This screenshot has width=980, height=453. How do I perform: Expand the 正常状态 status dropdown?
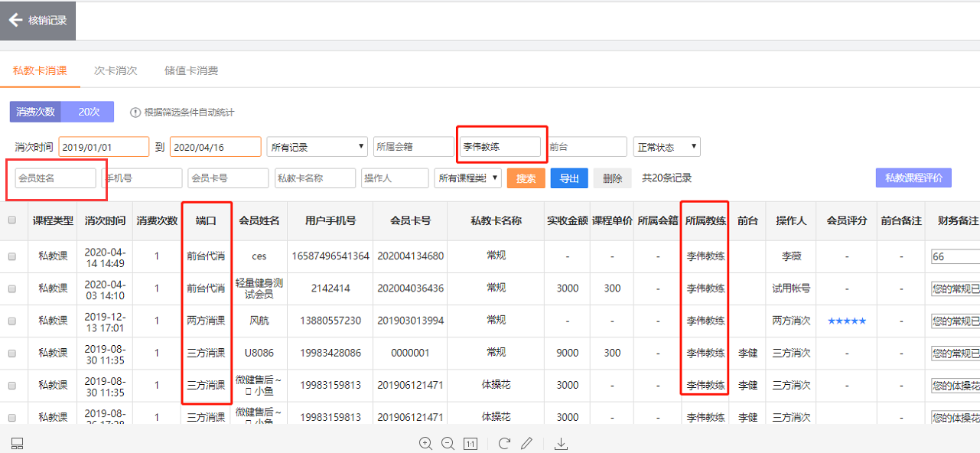coord(666,147)
